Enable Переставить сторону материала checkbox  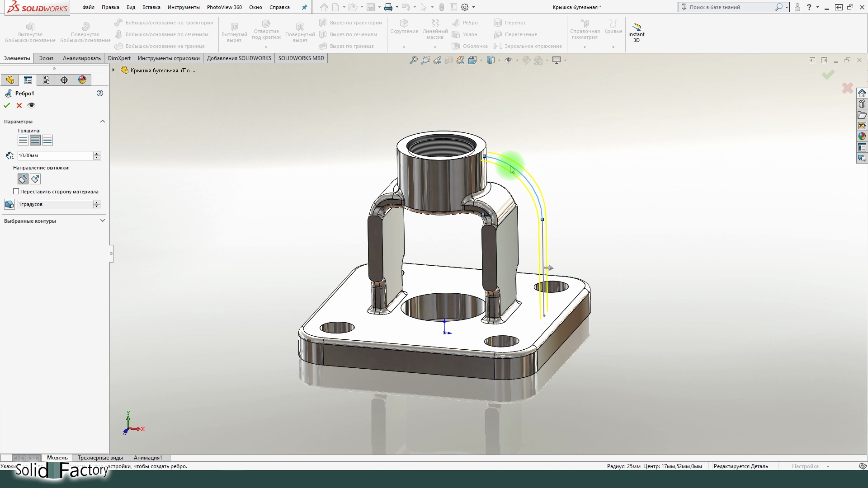[x=16, y=192]
